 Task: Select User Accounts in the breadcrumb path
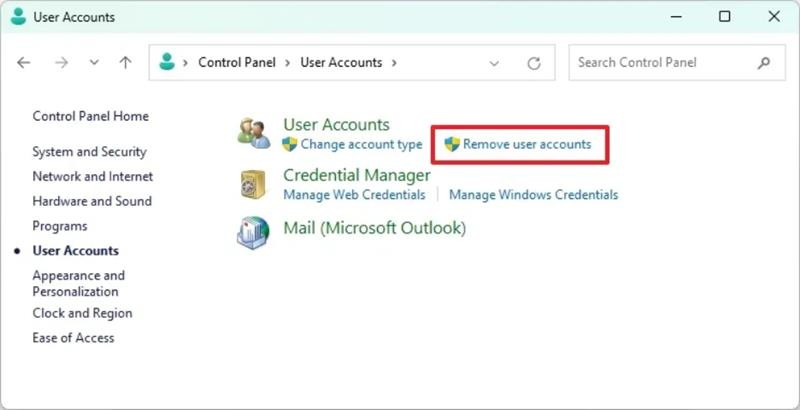(341, 62)
